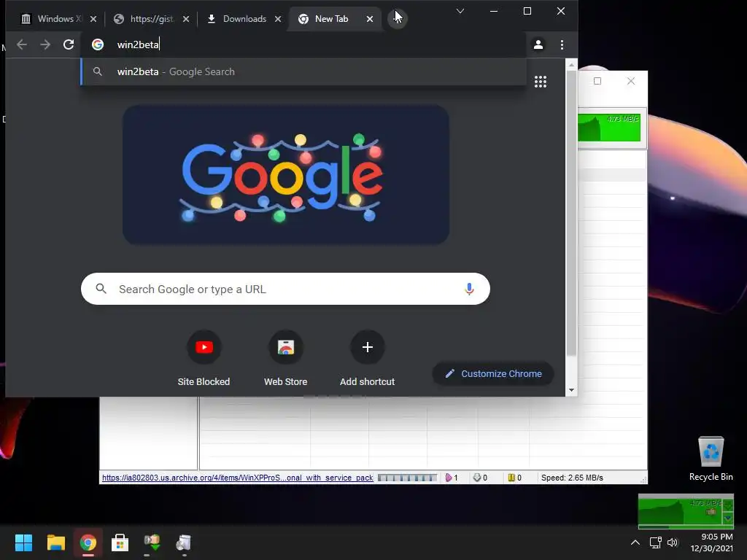Screen dimensions: 747x560
Task: Click the Search Google or type a URL box
Action: point(285,289)
